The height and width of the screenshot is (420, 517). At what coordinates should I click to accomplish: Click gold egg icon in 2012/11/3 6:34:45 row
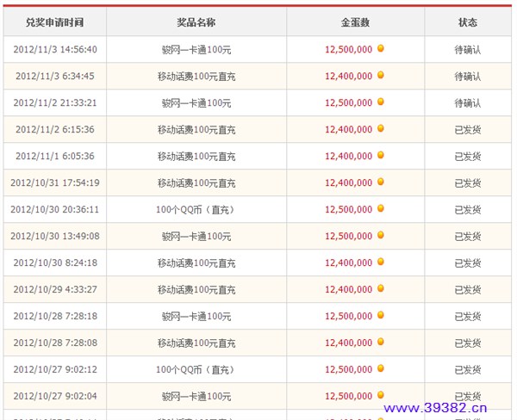tap(381, 75)
